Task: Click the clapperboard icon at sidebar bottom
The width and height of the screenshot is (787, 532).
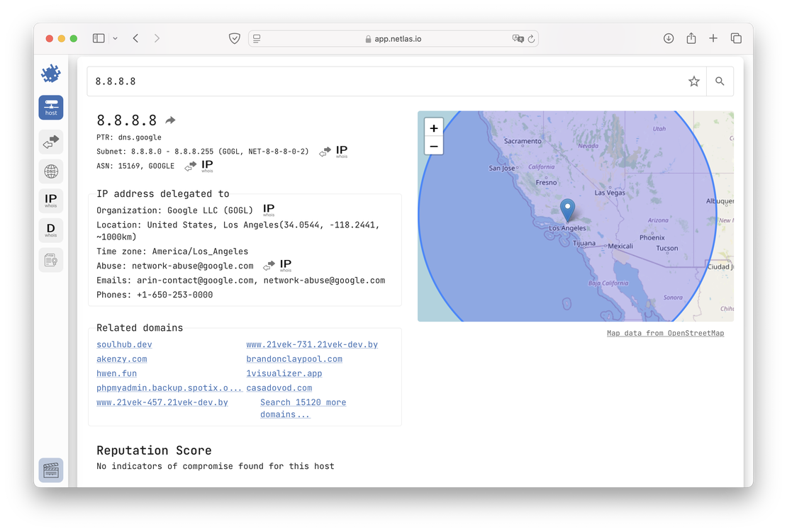Action: (50, 470)
